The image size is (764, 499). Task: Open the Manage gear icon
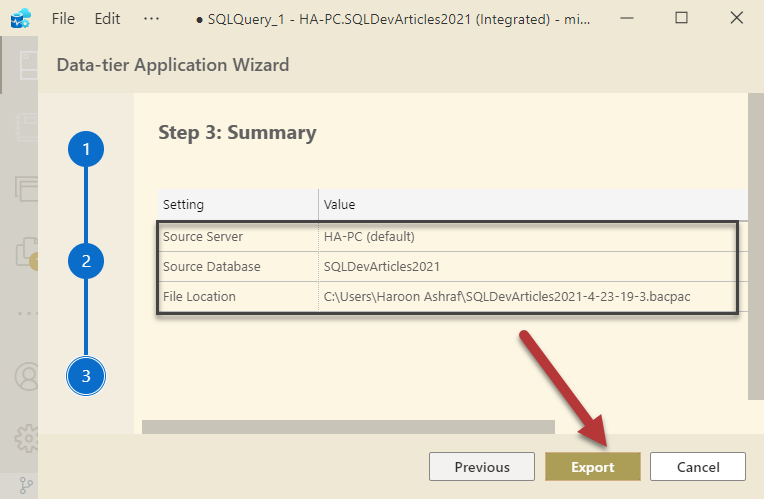click(22, 437)
